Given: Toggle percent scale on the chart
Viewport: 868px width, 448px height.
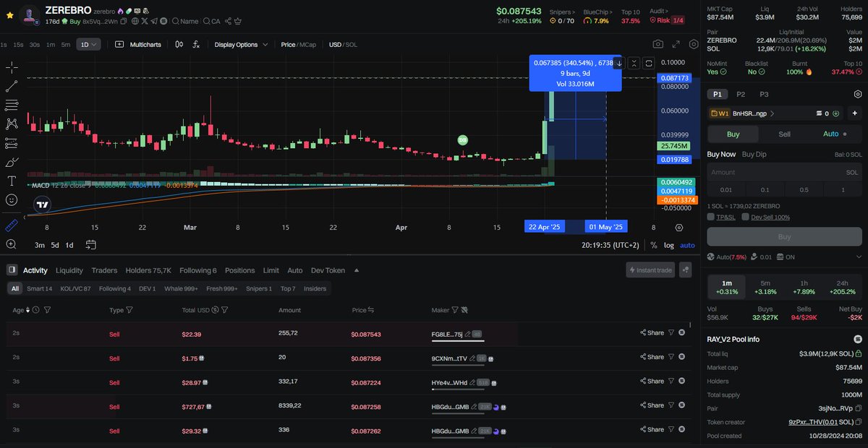Looking at the screenshot, I should [653, 245].
